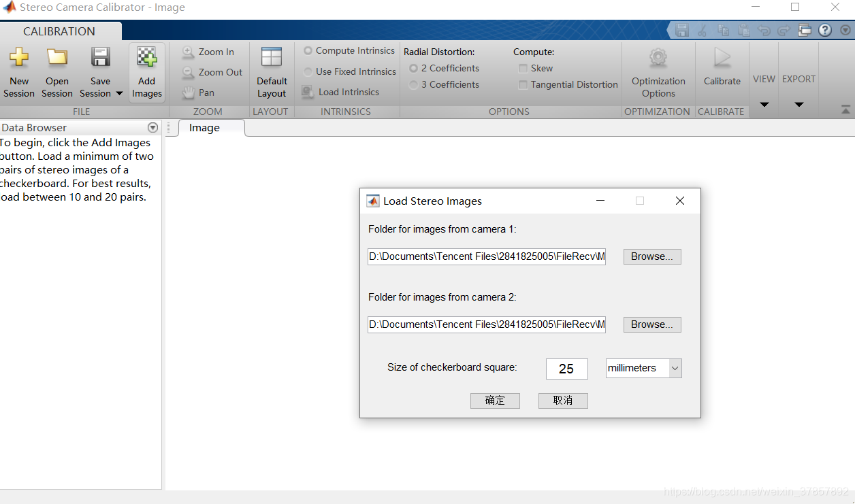Click quick access Cut scissors icon
Image resolution: width=855 pixels, height=504 pixels.
coord(703,30)
